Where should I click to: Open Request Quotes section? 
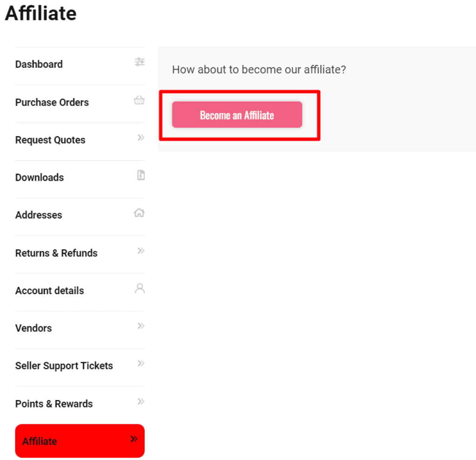click(x=50, y=140)
